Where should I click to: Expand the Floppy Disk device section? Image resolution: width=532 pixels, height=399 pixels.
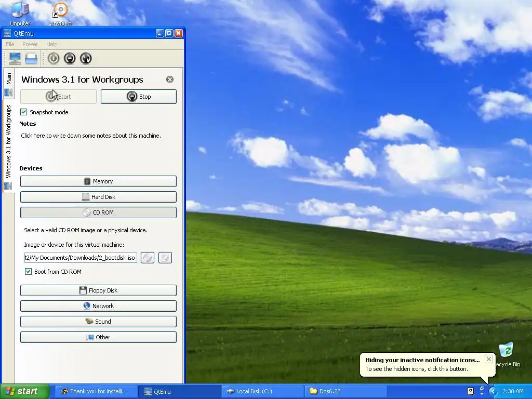click(98, 290)
